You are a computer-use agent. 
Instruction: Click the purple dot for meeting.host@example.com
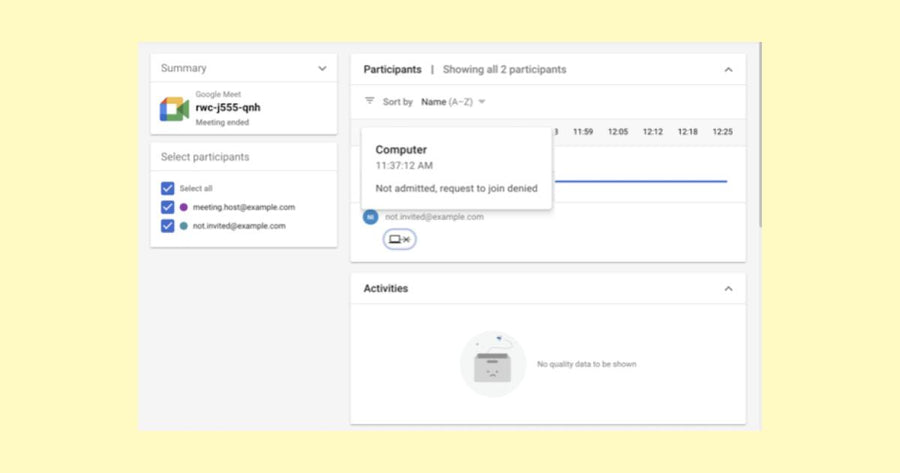point(184,207)
